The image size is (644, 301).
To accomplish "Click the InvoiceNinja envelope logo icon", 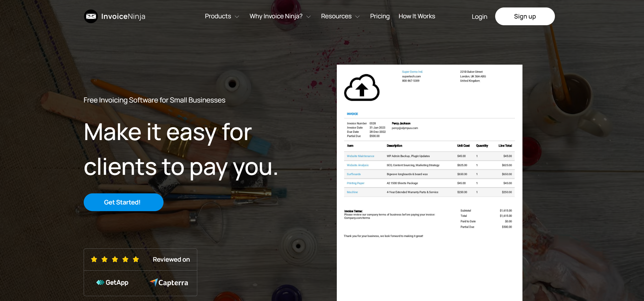I will [x=91, y=16].
